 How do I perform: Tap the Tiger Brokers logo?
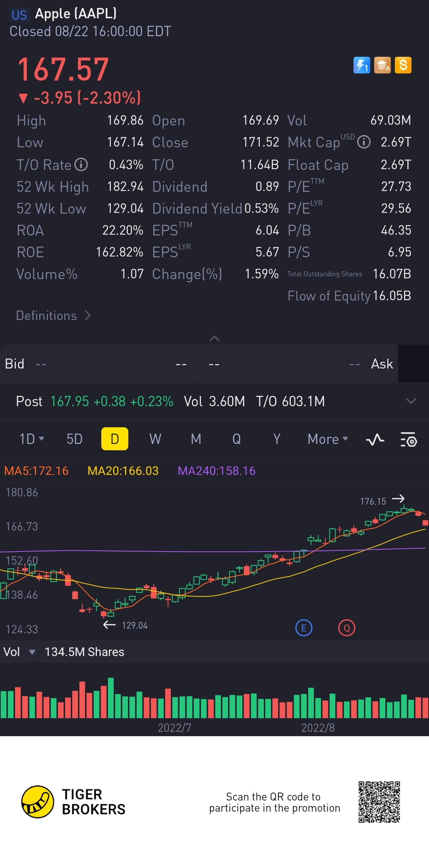(38, 802)
